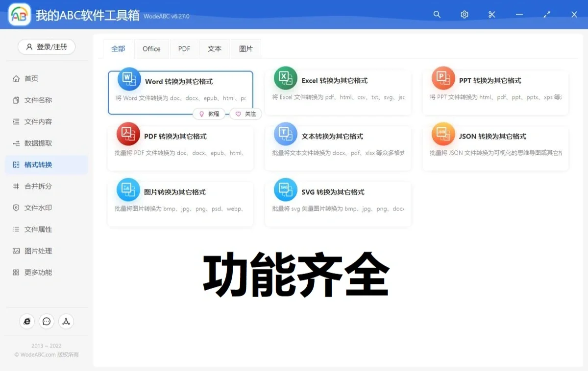Open the 格式转换 sidebar section
588x371 pixels.
47,164
